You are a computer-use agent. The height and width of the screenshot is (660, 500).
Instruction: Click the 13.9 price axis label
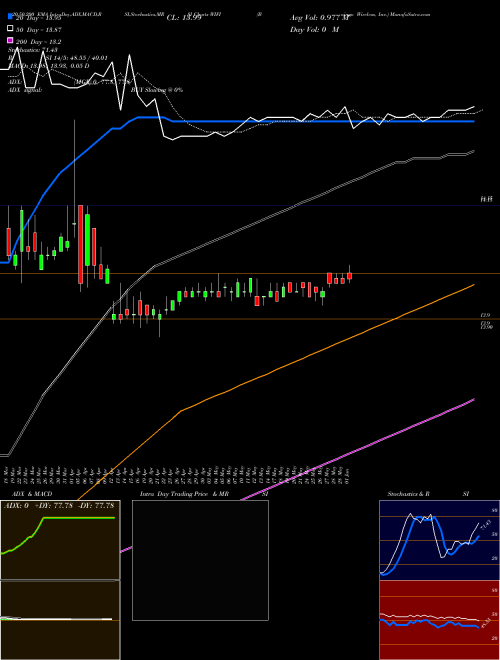click(484, 315)
